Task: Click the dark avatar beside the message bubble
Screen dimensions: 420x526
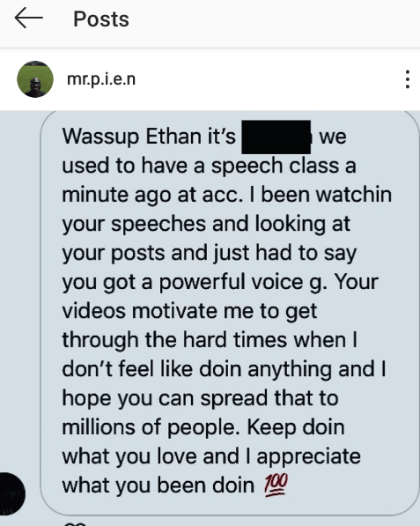Action: [x=12, y=493]
